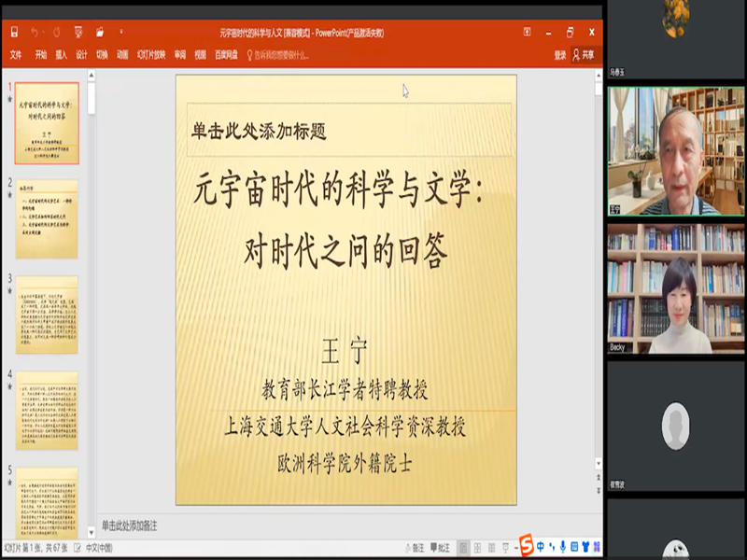Click the Save icon in quick access toolbar
The height and width of the screenshot is (560, 747).
click(14, 33)
